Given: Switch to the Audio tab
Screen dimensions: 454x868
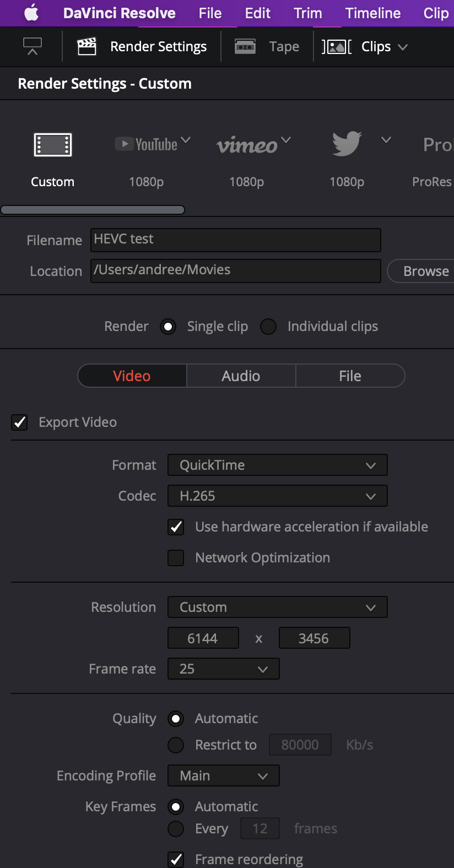Looking at the screenshot, I should pyautogui.click(x=241, y=376).
